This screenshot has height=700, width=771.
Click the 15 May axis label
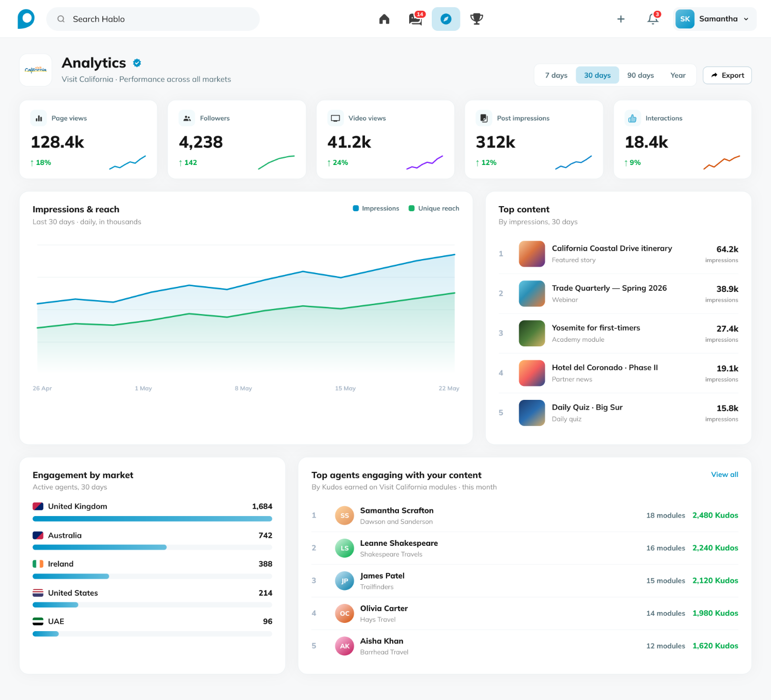pos(345,389)
